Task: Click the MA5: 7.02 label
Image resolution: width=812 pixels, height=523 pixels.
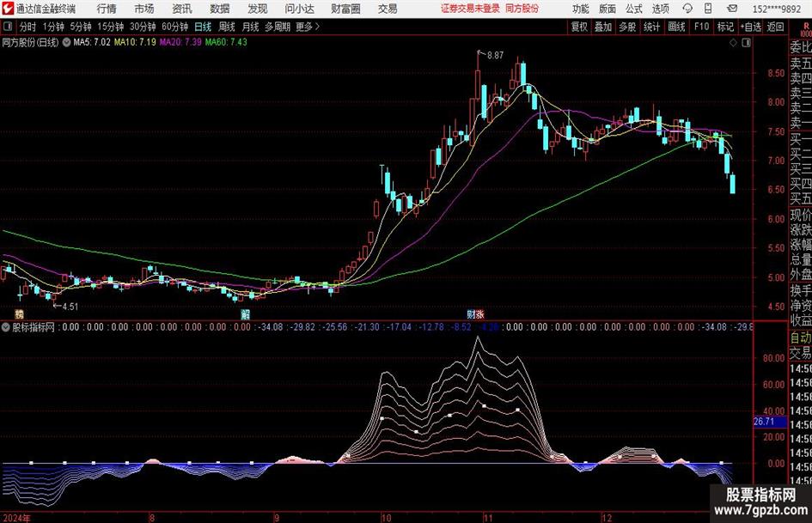Action: point(92,42)
